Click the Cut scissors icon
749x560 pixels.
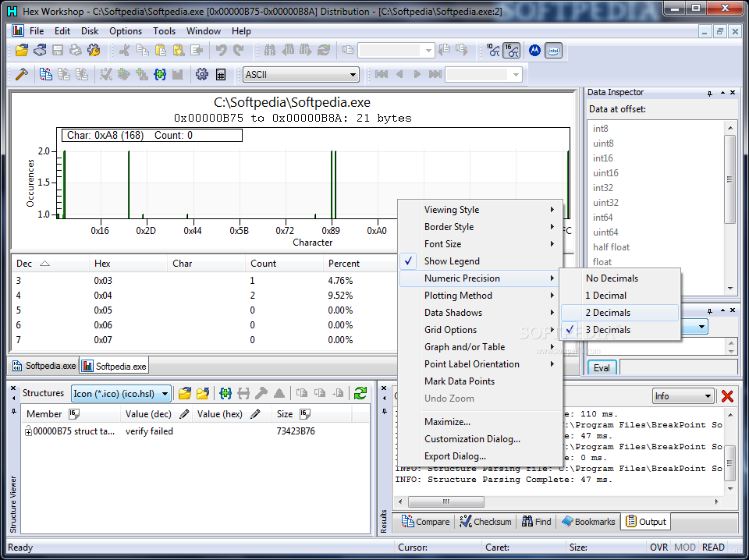click(124, 50)
